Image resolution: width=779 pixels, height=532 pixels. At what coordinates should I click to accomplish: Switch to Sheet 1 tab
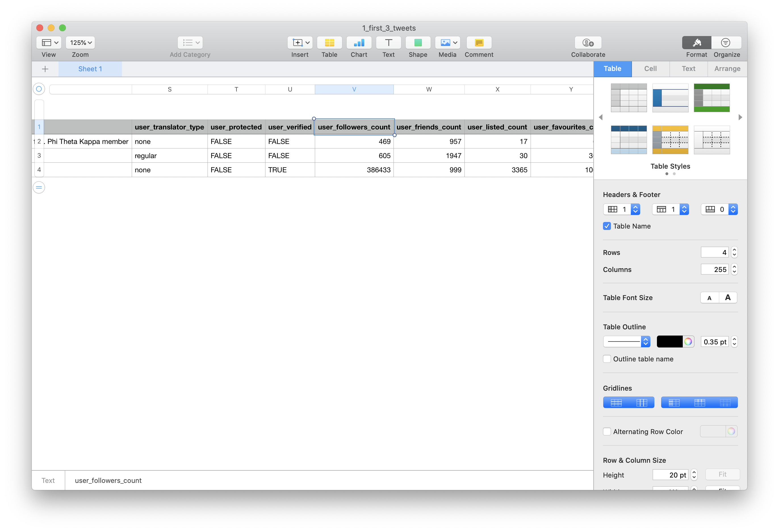click(90, 69)
